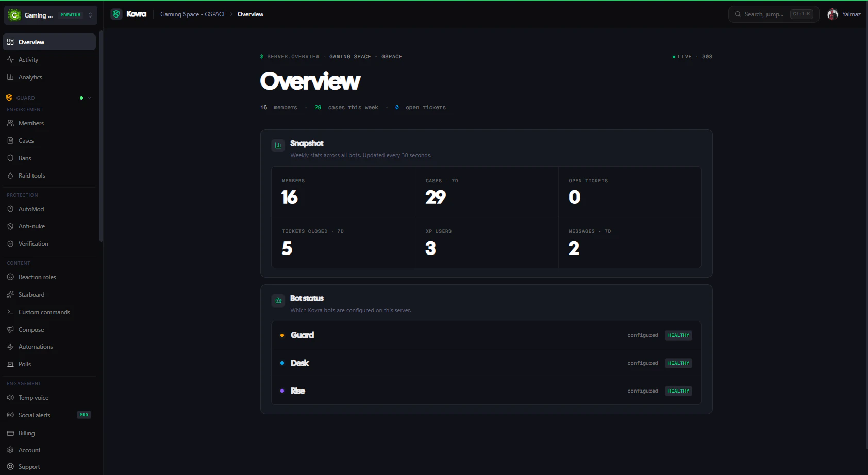
Task: Open the Cases section
Action: (25, 140)
